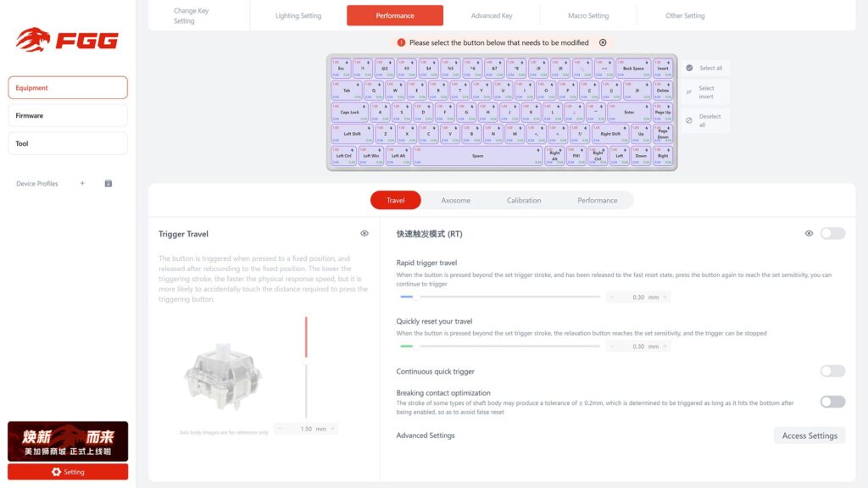
Task: Click the plus icon beside Device Profiles
Action: click(x=82, y=183)
